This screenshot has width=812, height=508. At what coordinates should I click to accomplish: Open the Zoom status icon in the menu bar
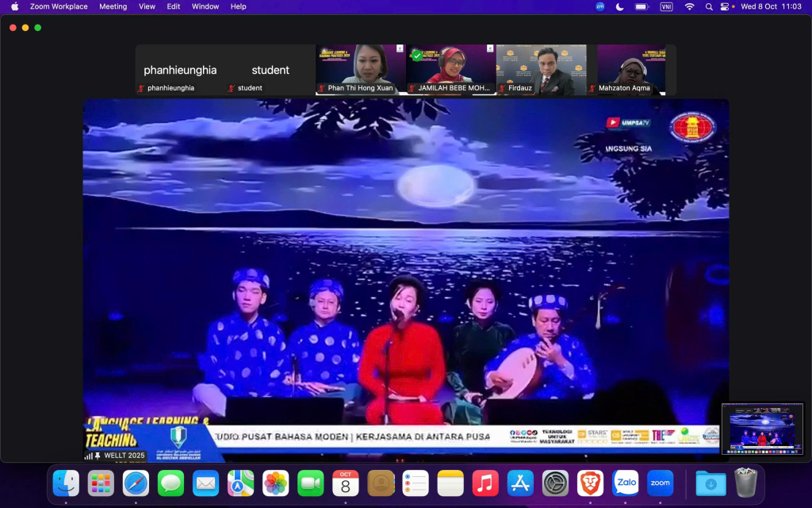pyautogui.click(x=599, y=6)
